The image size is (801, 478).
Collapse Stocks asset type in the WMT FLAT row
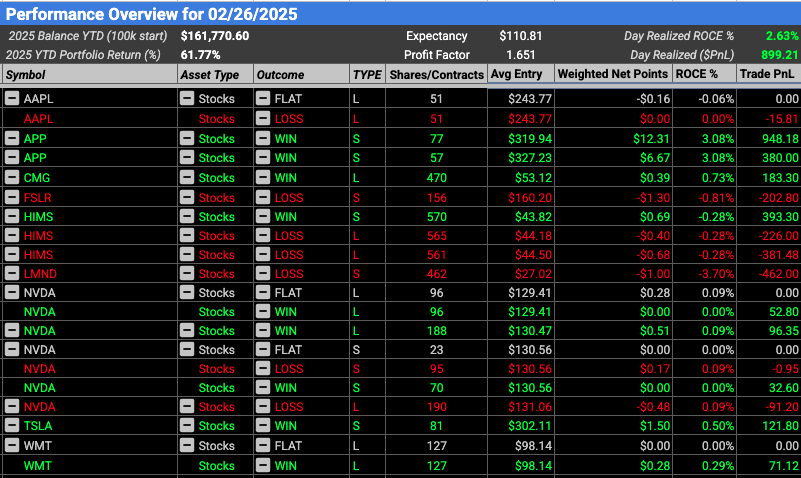click(187, 445)
